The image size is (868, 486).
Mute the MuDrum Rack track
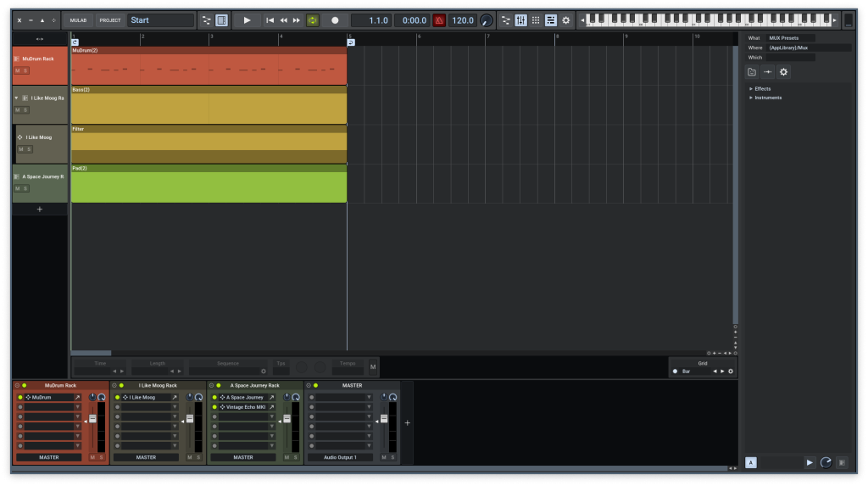pos(17,70)
